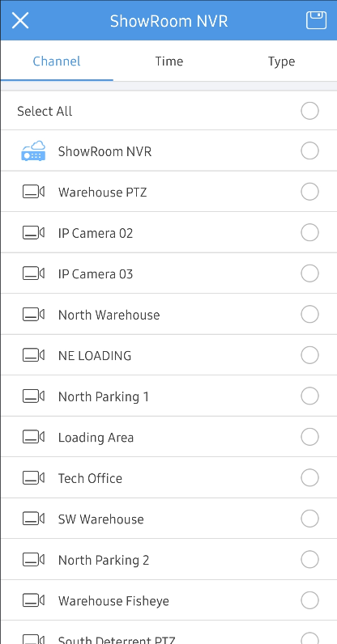The height and width of the screenshot is (644, 337).
Task: Tap the save icon in header
Action: pyautogui.click(x=316, y=20)
